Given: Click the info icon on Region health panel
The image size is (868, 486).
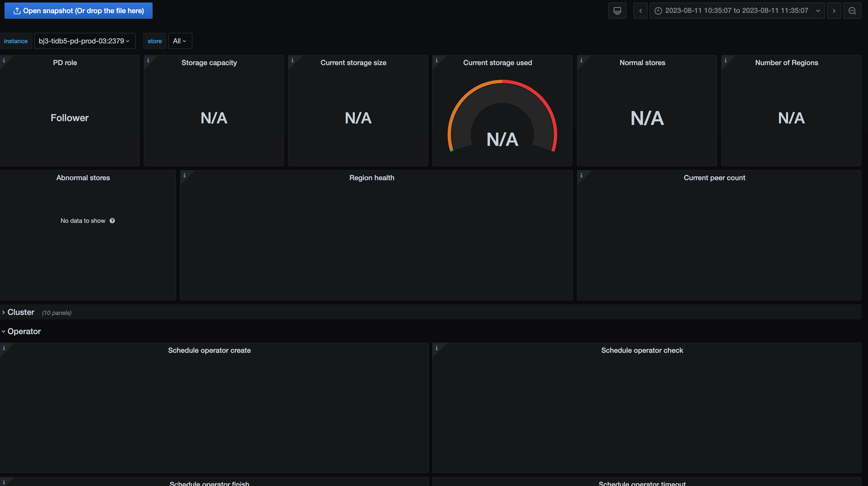Looking at the screenshot, I should pyautogui.click(x=184, y=175).
